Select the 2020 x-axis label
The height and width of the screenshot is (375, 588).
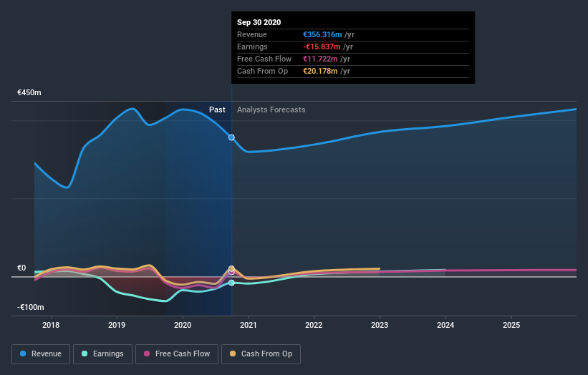coord(183,325)
